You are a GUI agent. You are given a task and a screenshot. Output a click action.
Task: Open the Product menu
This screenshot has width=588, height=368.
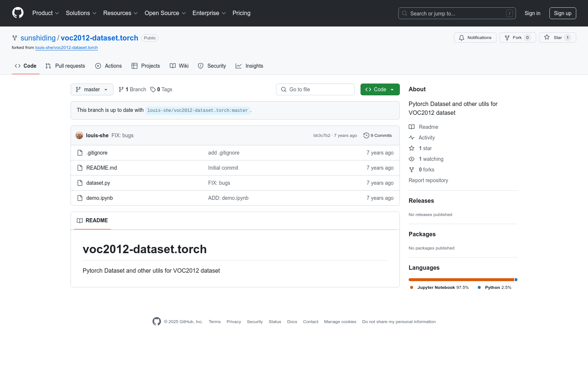[46, 13]
